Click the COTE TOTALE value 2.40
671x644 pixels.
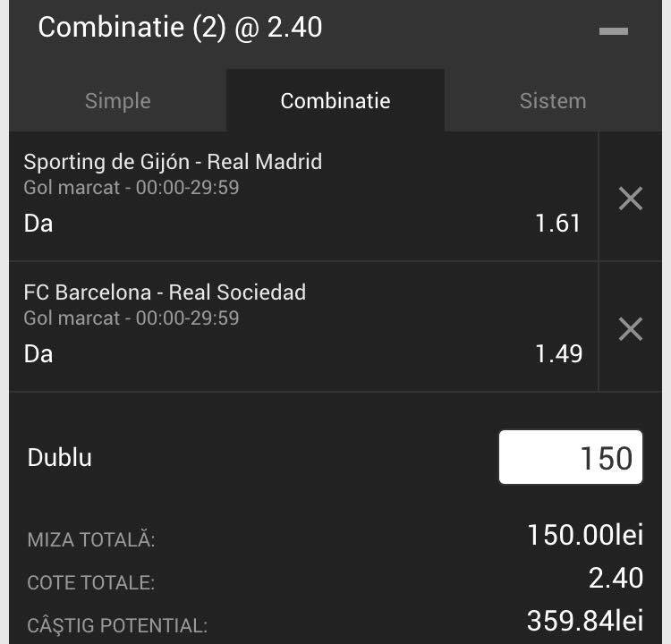(616, 578)
